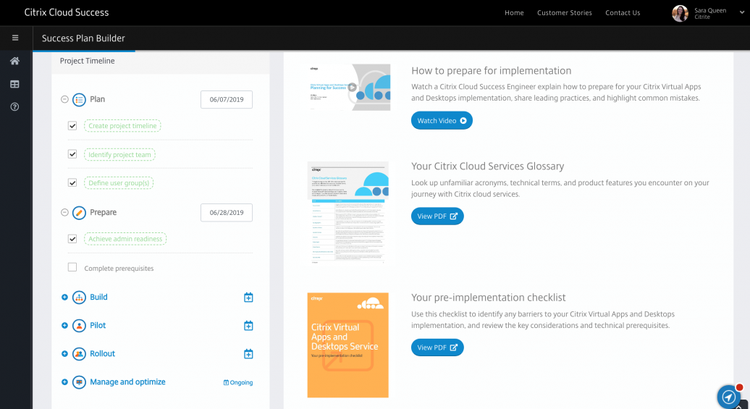View PDF for pre-implementation checklist
750x409 pixels.
click(x=437, y=348)
